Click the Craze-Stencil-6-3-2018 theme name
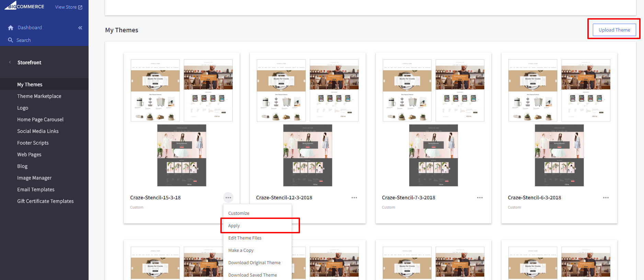This screenshot has height=280, width=644. pos(534,198)
